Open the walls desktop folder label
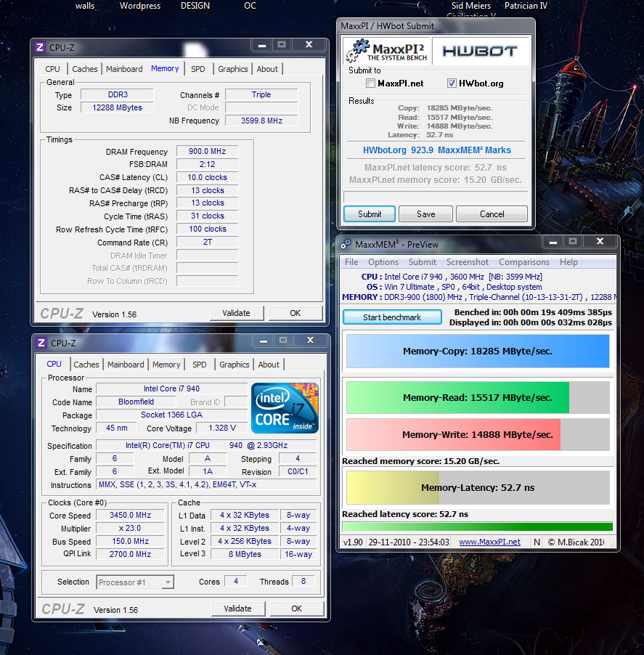644x655 pixels. point(85,6)
